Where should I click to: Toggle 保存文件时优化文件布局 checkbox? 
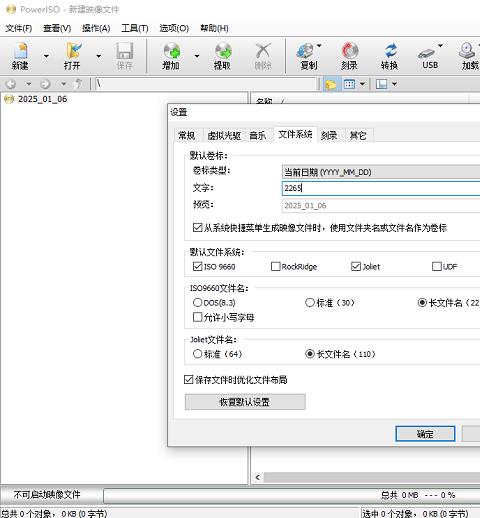pyautogui.click(x=189, y=379)
